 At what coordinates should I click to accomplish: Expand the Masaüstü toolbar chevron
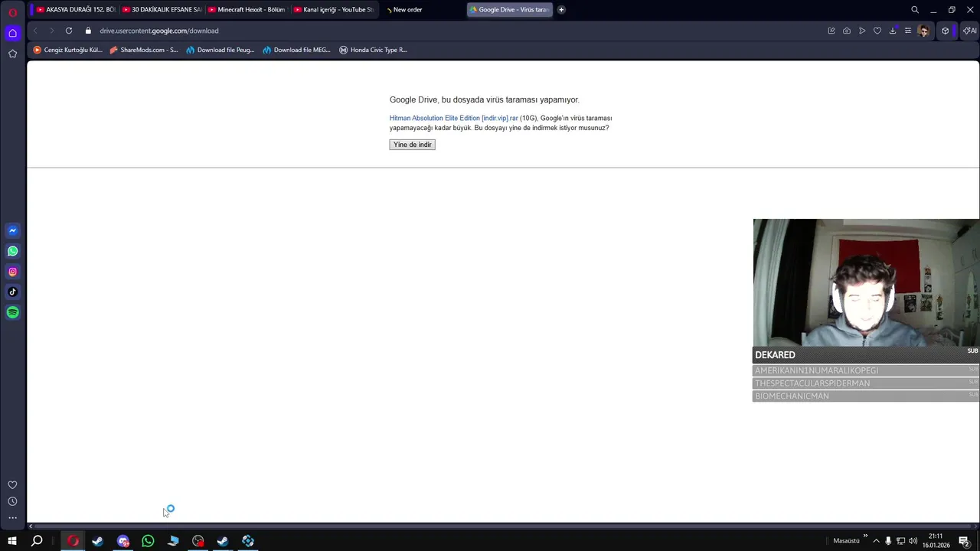tap(866, 536)
